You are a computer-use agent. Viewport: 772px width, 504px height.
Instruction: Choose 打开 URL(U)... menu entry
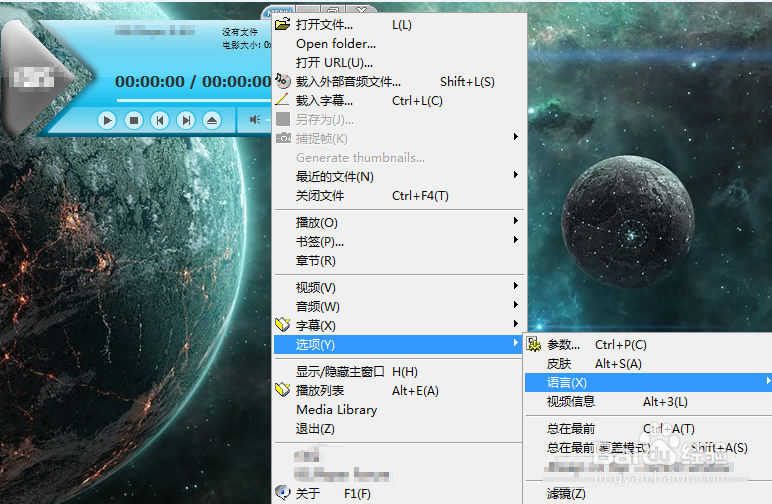[399, 63]
